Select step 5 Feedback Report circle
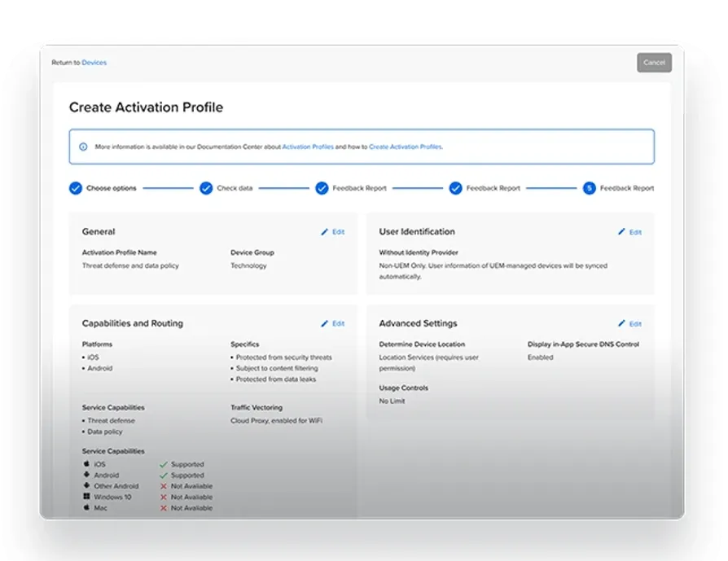728x561 pixels. (590, 188)
